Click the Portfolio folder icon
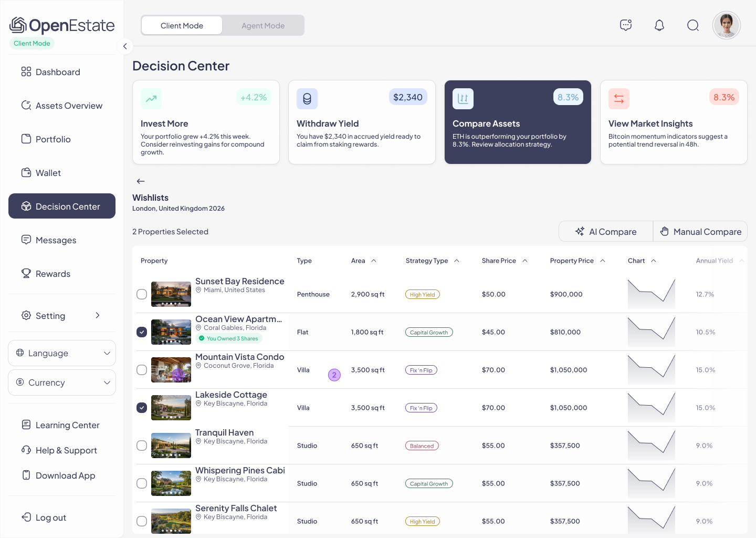 point(26,139)
